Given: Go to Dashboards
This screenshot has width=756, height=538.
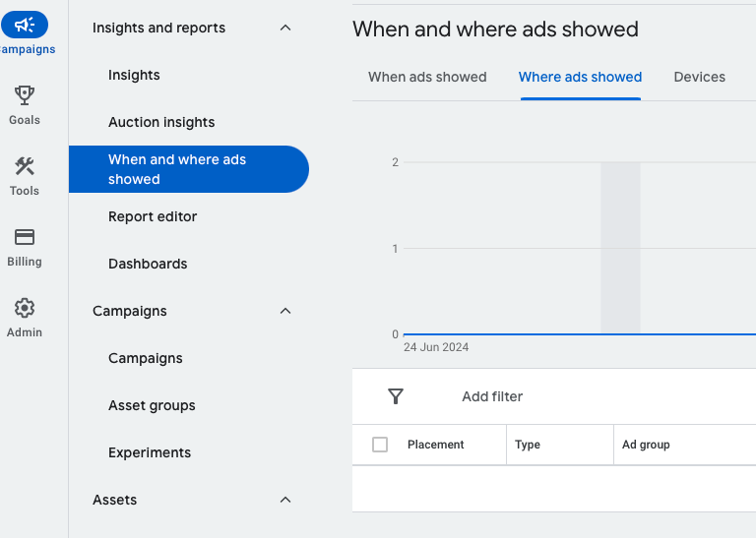Looking at the screenshot, I should (x=148, y=264).
